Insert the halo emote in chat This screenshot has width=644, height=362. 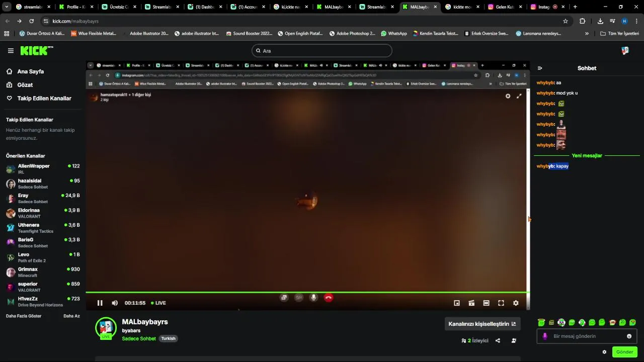pyautogui.click(x=541, y=322)
